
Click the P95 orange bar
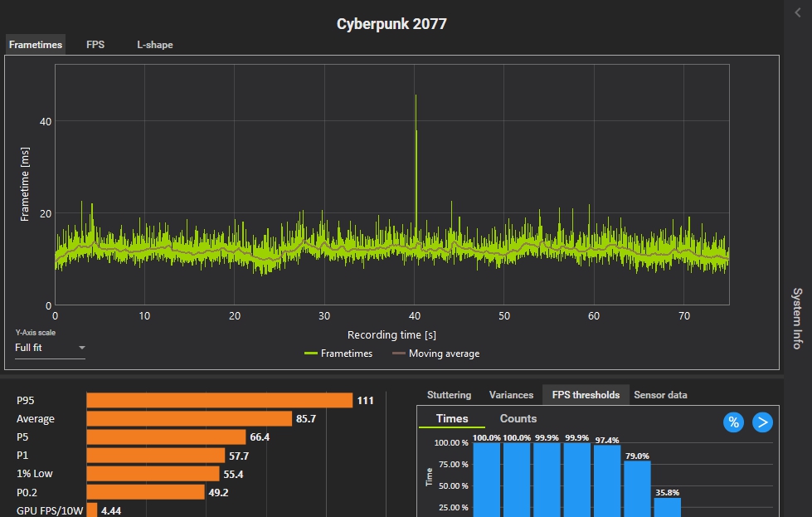pyautogui.click(x=219, y=401)
